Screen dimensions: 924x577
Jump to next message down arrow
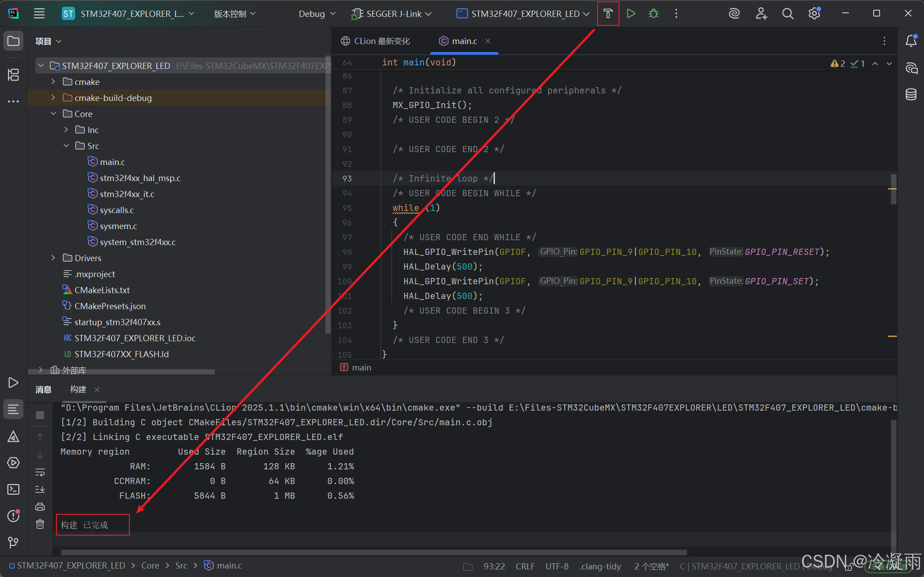[40, 455]
